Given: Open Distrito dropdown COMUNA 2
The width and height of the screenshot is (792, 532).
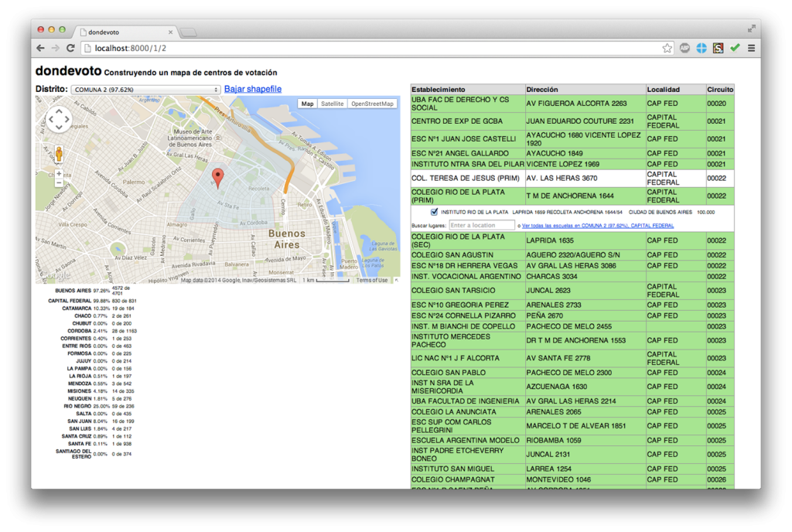Looking at the screenshot, I should pos(146,90).
